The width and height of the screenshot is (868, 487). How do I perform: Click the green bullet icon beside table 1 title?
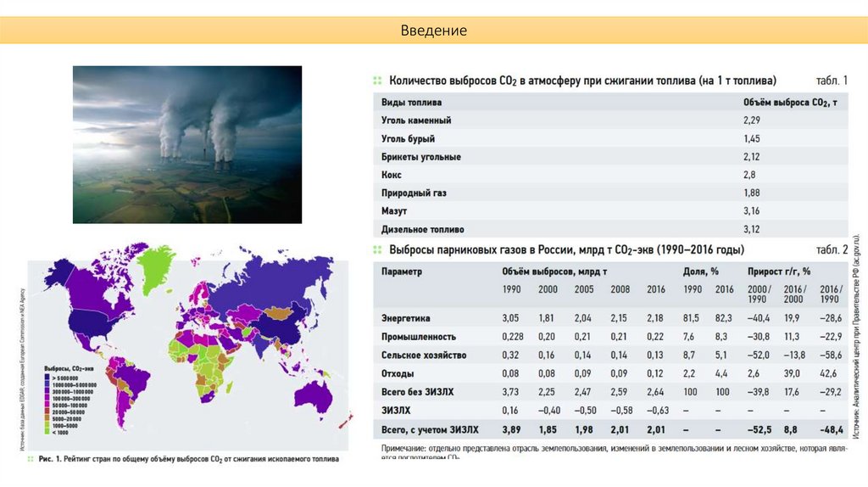click(x=376, y=81)
